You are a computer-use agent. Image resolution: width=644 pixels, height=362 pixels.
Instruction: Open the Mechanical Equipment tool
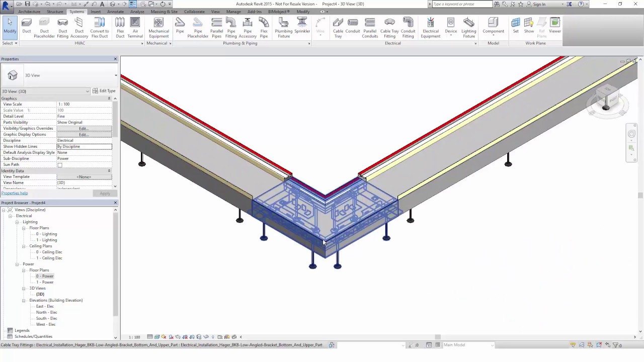coord(158,27)
